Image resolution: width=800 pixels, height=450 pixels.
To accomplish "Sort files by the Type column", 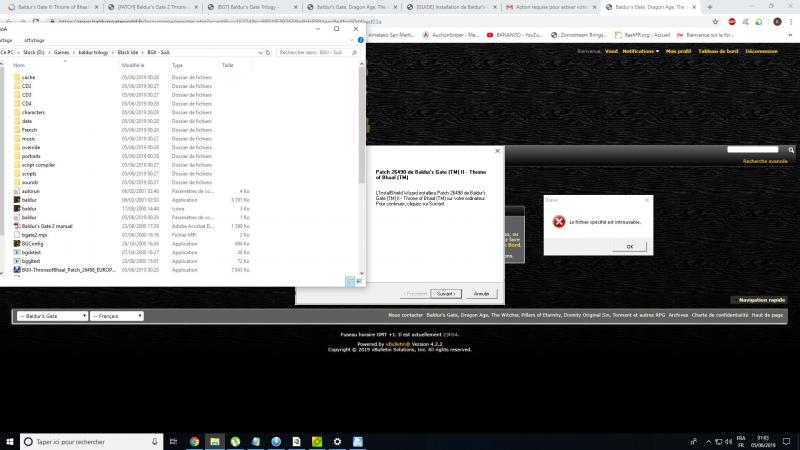I will [x=177, y=65].
